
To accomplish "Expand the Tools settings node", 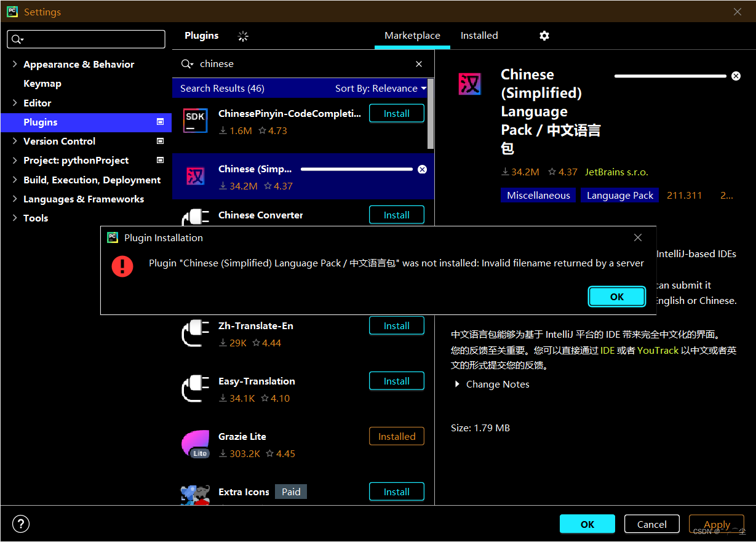I will (15, 218).
